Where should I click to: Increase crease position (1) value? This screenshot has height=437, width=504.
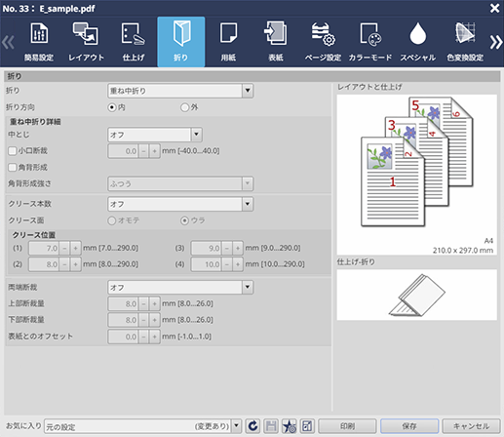(75, 249)
